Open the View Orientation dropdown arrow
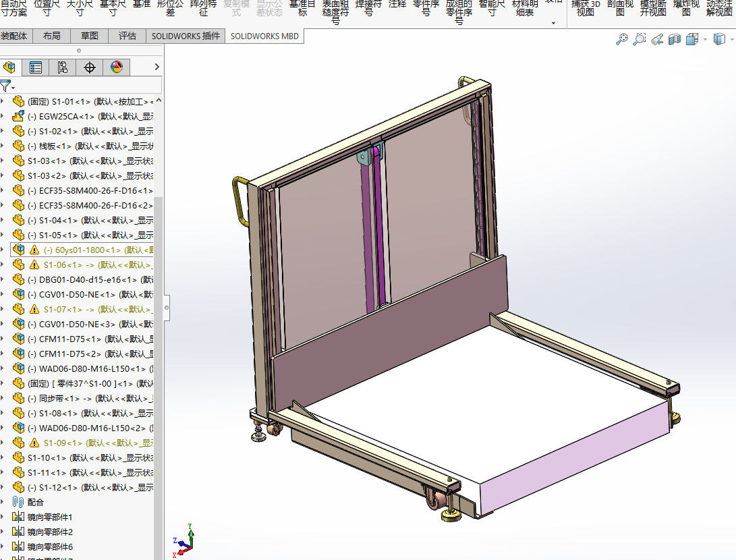This screenshot has height=560, width=736. pyautogui.click(x=705, y=39)
